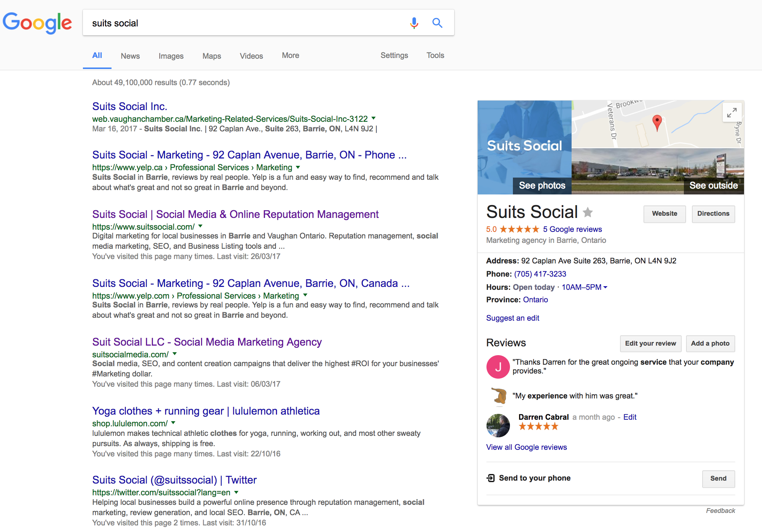Open the Settings menu
762x532 pixels.
pos(394,55)
